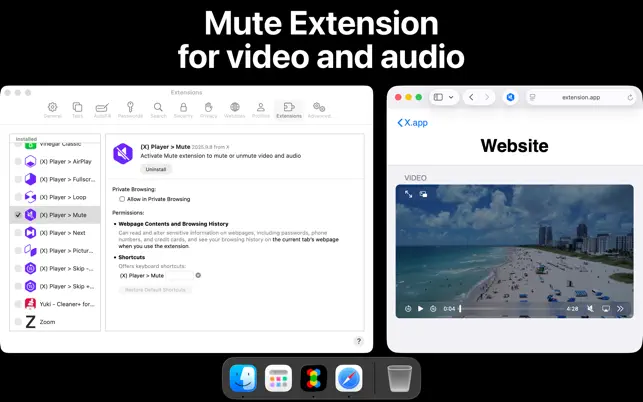This screenshot has height=402, width=643.
Task: Select the Loop extension icon in list
Action: (x=30, y=197)
